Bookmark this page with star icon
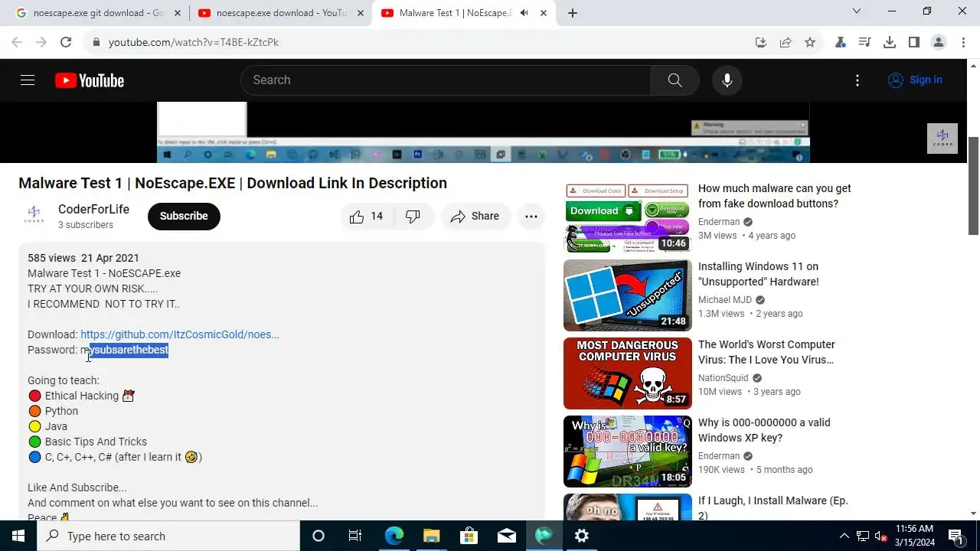The width and height of the screenshot is (980, 551). (x=810, y=42)
